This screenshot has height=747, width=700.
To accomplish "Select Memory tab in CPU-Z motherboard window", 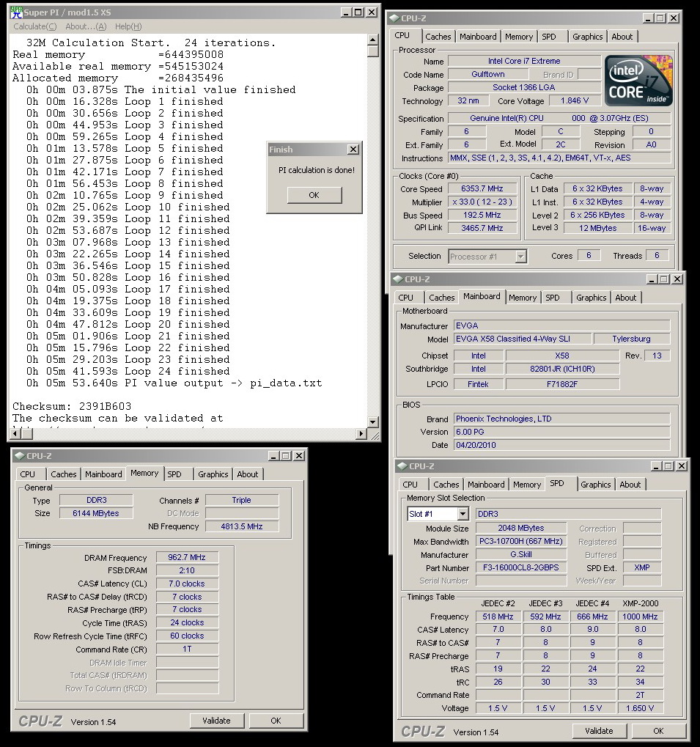I will [x=523, y=298].
